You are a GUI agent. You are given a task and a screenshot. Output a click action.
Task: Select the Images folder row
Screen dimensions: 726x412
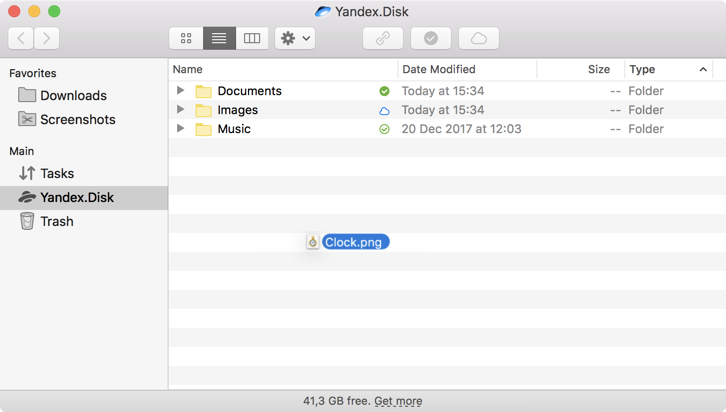tap(238, 110)
